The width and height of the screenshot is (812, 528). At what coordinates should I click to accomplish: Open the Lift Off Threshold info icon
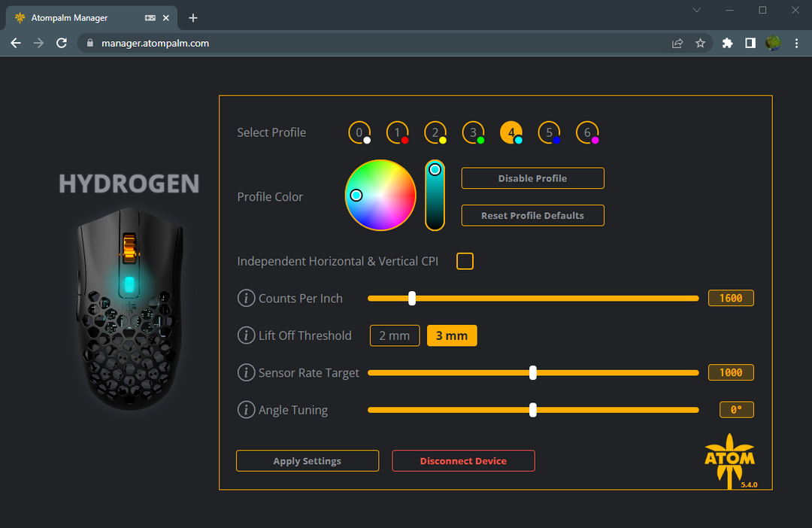click(246, 335)
